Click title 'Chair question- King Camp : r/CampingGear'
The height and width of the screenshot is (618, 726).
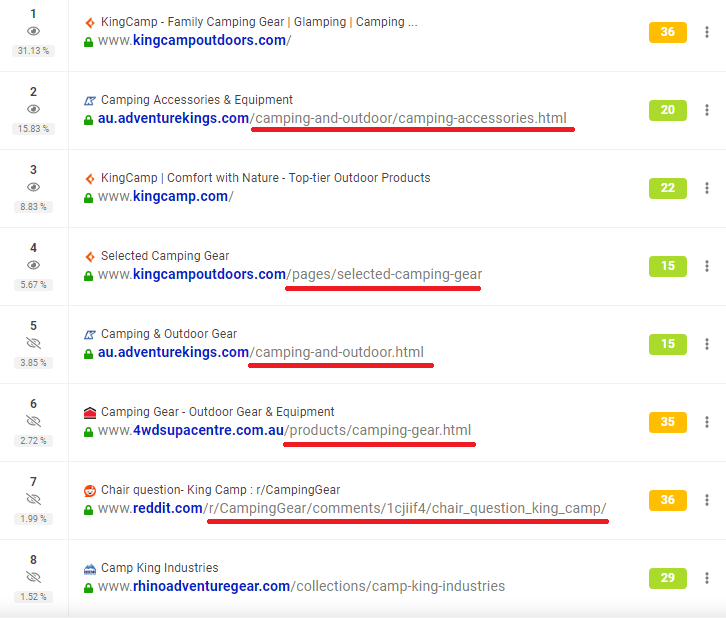pyautogui.click(x=220, y=490)
